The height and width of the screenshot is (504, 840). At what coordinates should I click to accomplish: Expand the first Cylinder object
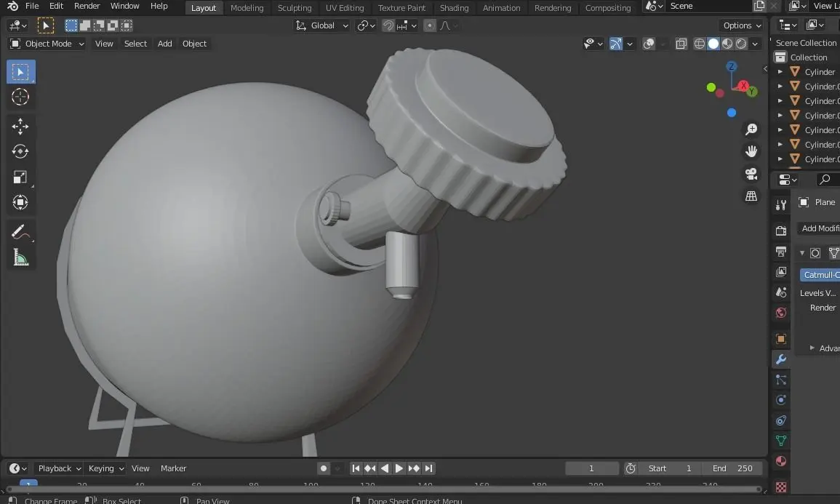780,72
